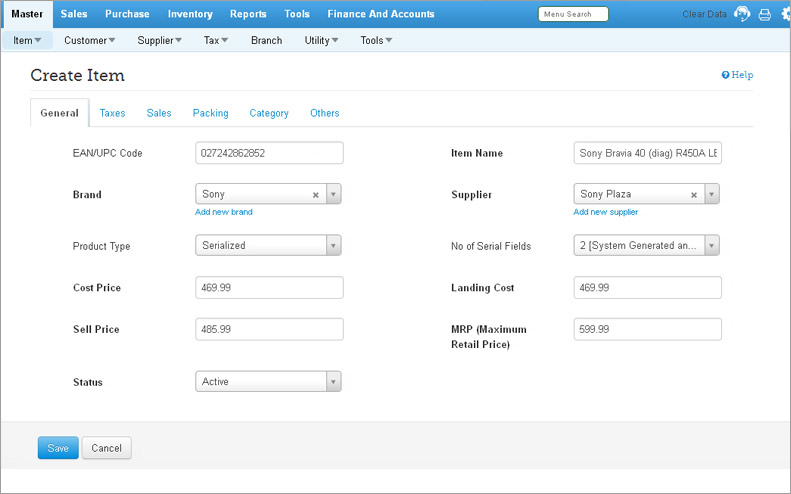Expand the No of Serial Fields dropdown
The width and height of the screenshot is (791, 494).
[711, 246]
